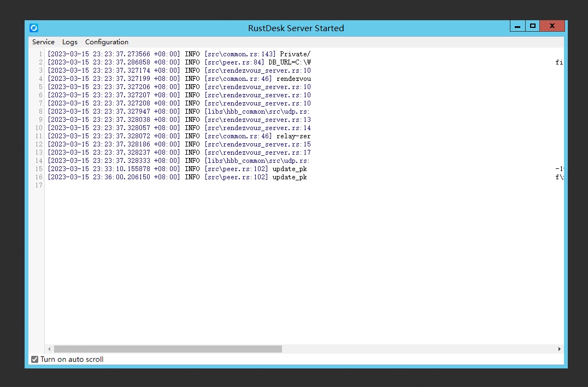Click log line 3 at timestamp 23:23:37.327174
The image size is (588, 387).
179,71
